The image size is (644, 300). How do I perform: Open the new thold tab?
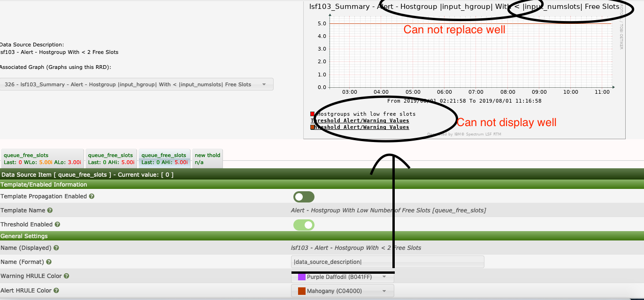click(x=207, y=158)
